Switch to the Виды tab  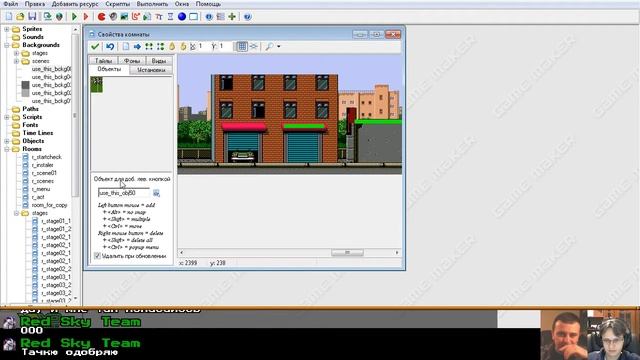[x=159, y=61]
